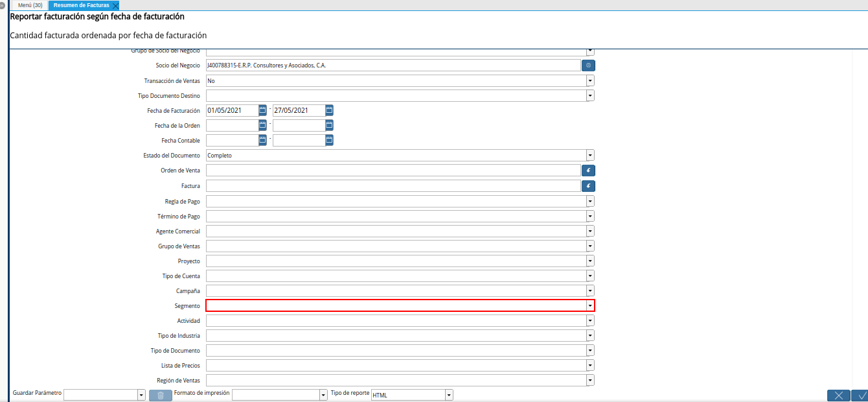Confirm the report with the checkmark button

pos(861,396)
